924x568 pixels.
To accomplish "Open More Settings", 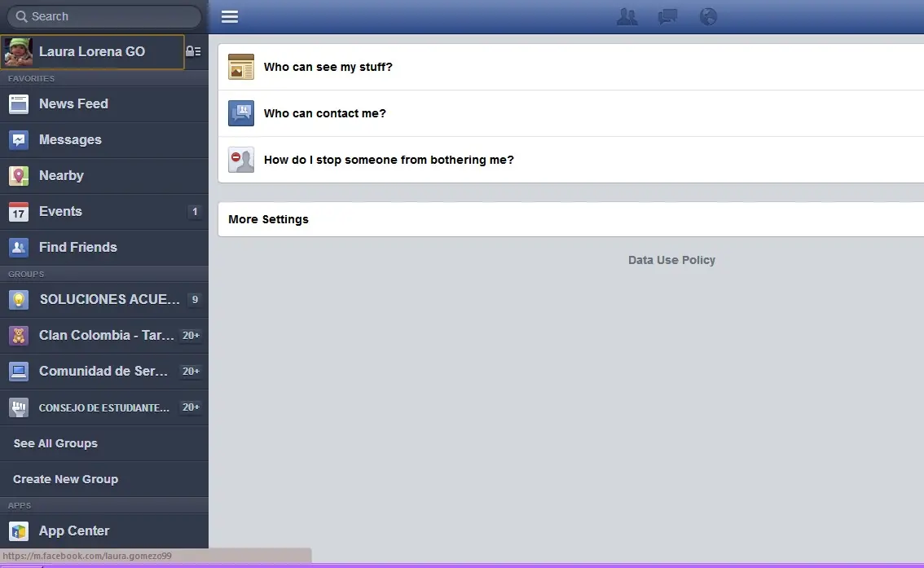I will tap(571, 219).
